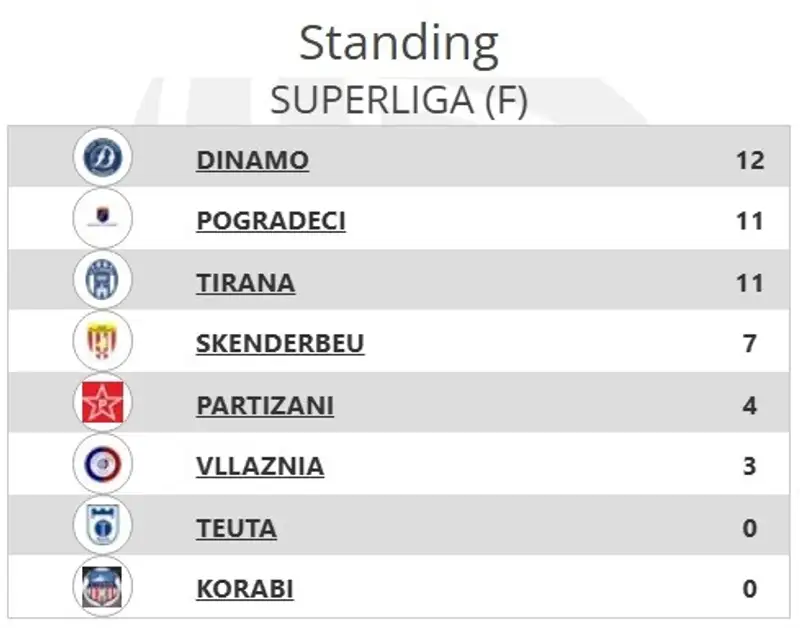Image resolution: width=800 pixels, height=628 pixels.
Task: Click the Pogradeci club logo
Action: point(102,219)
